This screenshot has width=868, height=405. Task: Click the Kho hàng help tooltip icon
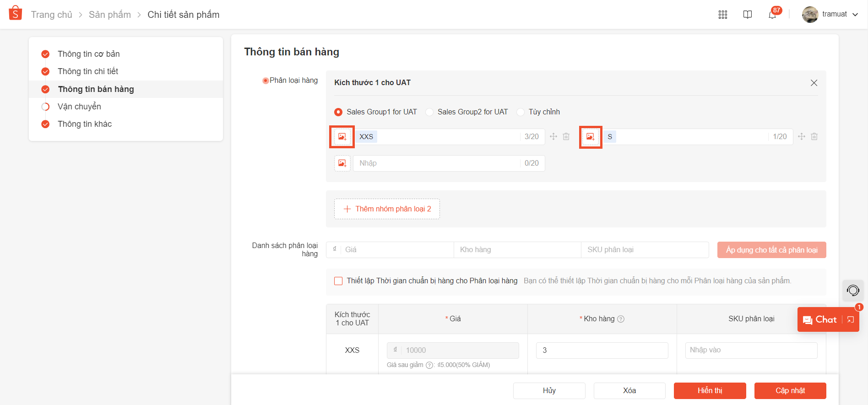[x=621, y=319]
